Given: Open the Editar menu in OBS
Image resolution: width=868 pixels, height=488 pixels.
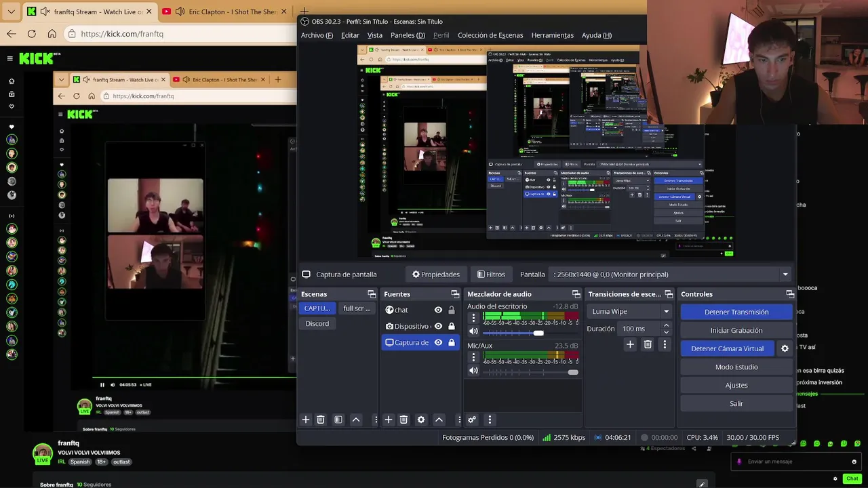Looking at the screenshot, I should coord(350,35).
